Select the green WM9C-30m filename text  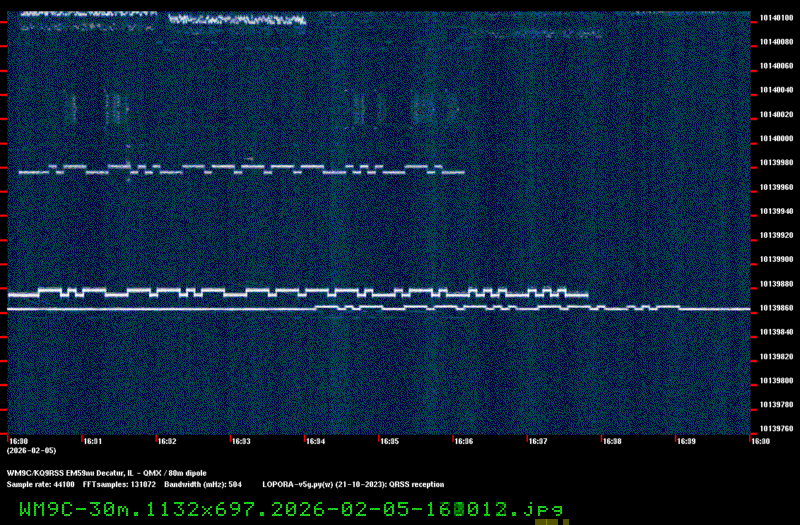tap(290, 509)
